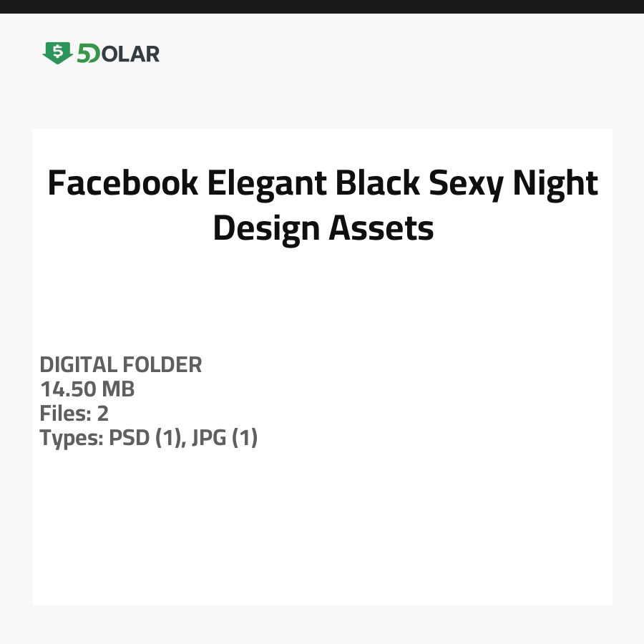Click the green dollar badge logo icon
644x644 pixels.
click(57, 53)
